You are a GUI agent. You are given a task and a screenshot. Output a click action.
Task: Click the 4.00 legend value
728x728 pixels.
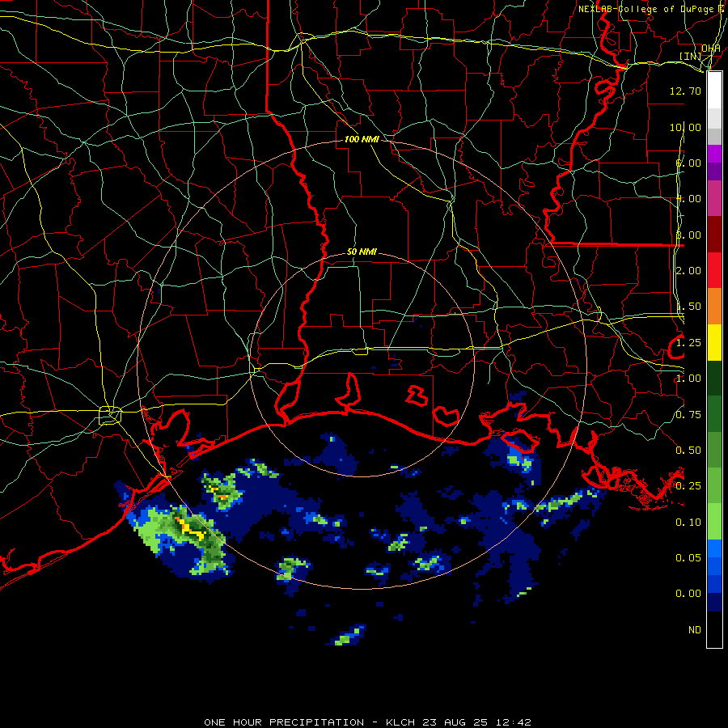(688, 199)
